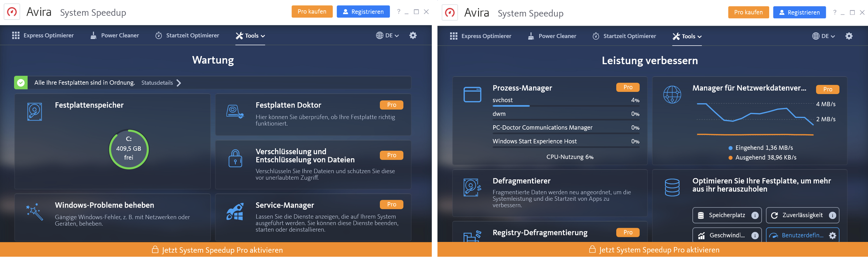Open Tools dropdown in right window

(x=687, y=36)
